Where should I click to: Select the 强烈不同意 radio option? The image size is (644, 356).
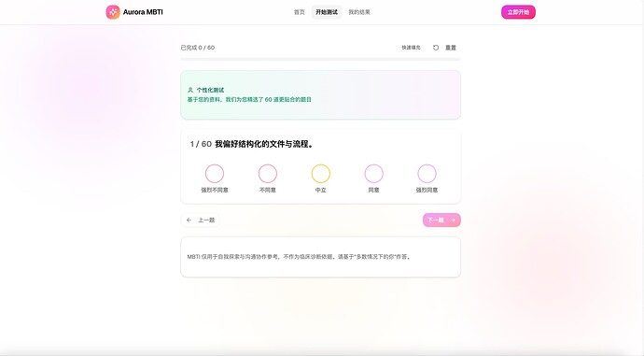click(x=215, y=174)
